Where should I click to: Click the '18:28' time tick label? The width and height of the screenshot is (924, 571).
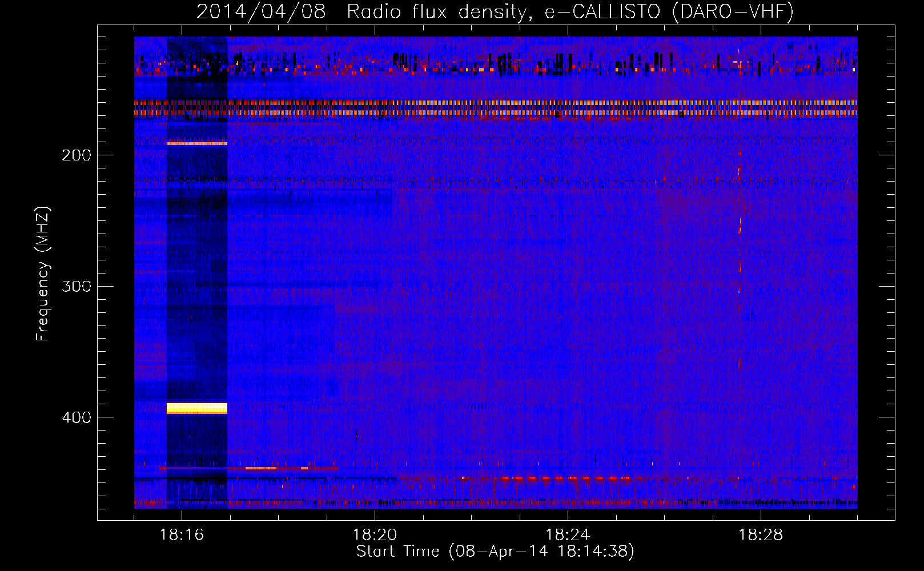tap(761, 535)
